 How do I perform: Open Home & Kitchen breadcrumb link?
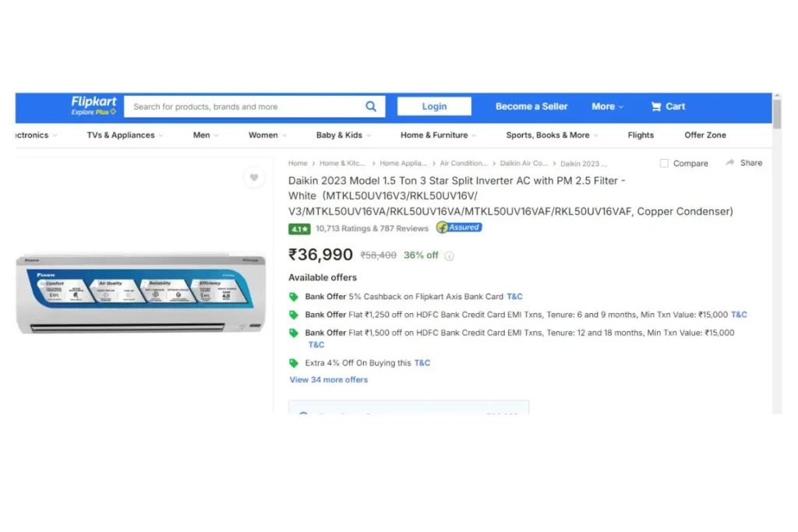point(343,164)
